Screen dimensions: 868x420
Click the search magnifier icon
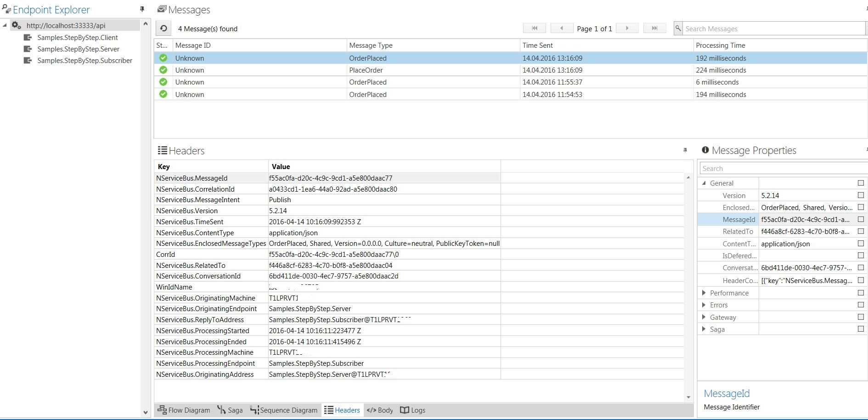(x=678, y=28)
